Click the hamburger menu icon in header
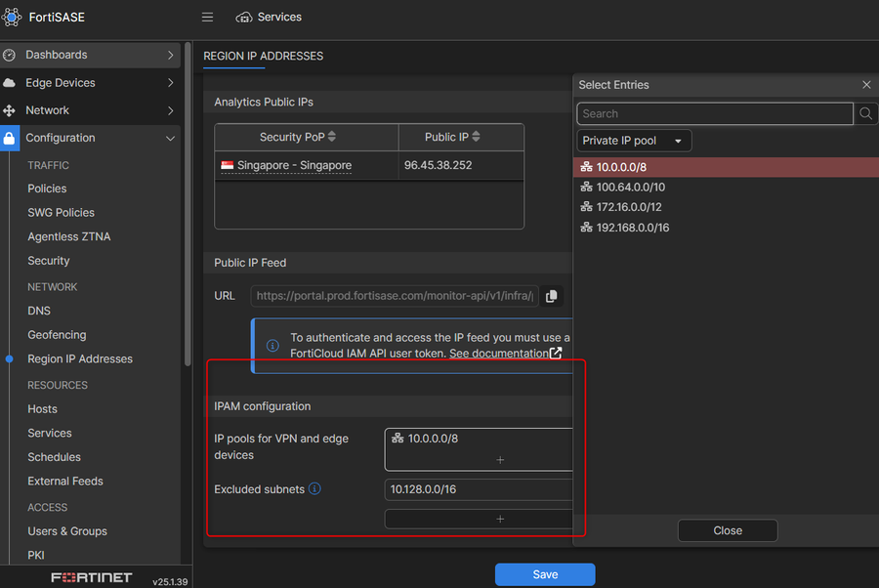 [207, 18]
